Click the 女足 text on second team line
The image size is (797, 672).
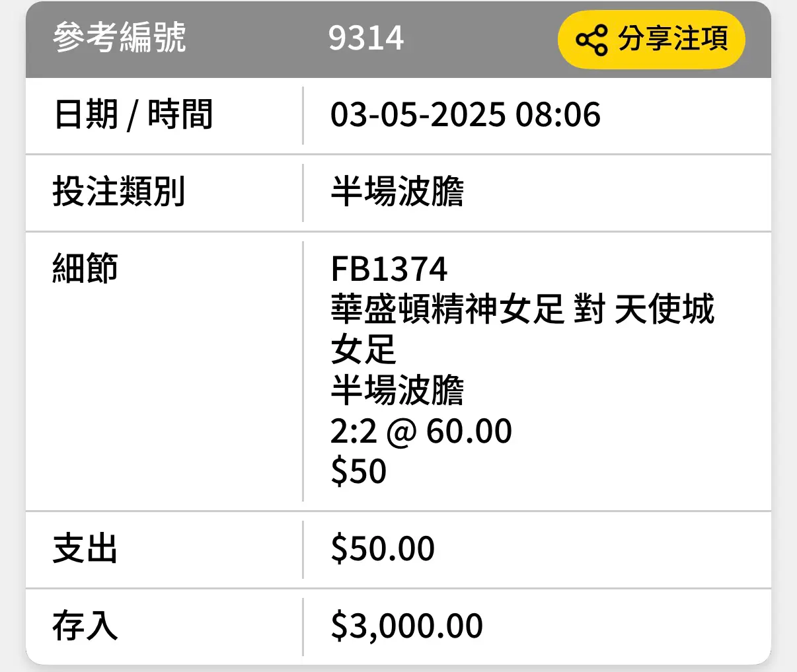[x=363, y=349]
